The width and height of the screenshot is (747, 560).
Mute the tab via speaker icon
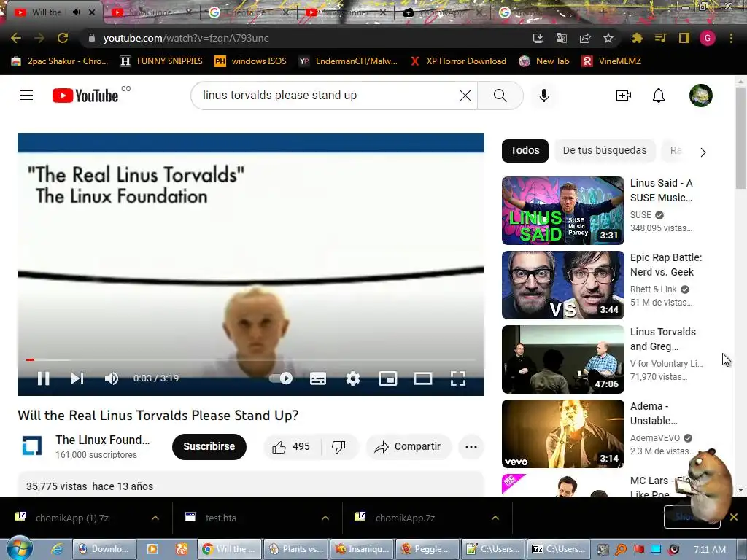(x=76, y=12)
